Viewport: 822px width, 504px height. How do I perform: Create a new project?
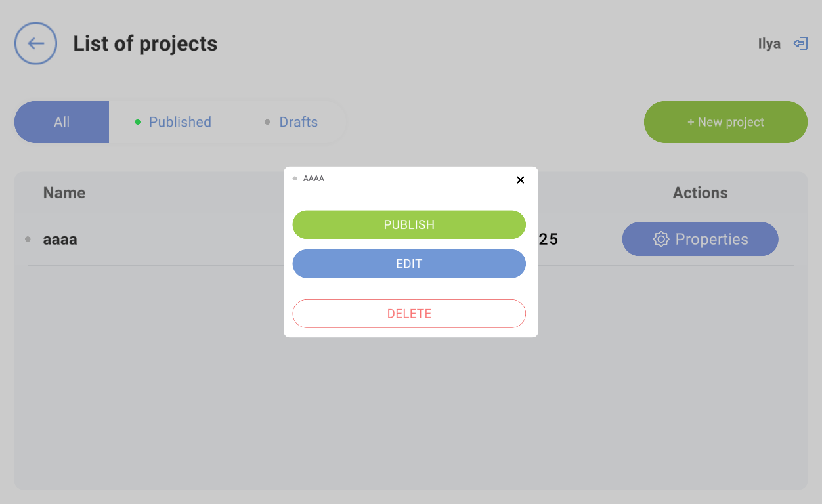point(725,122)
